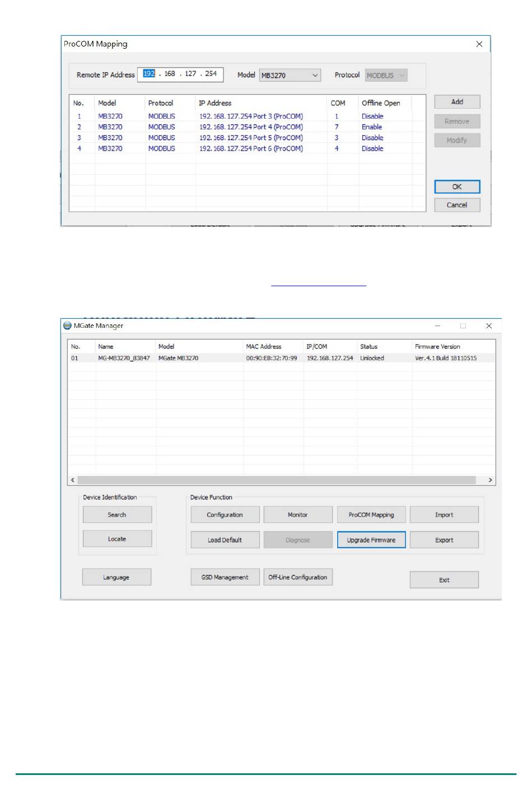Close the MGate Manager window
This screenshot has height=789, width=532.
pos(489,326)
